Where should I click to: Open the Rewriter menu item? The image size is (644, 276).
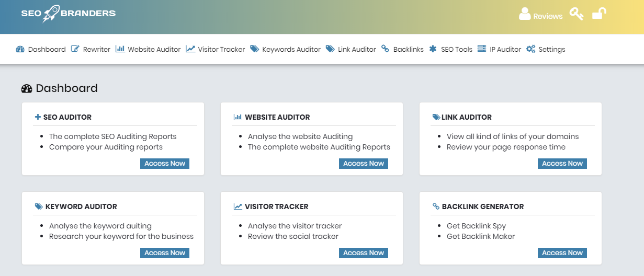(x=96, y=49)
